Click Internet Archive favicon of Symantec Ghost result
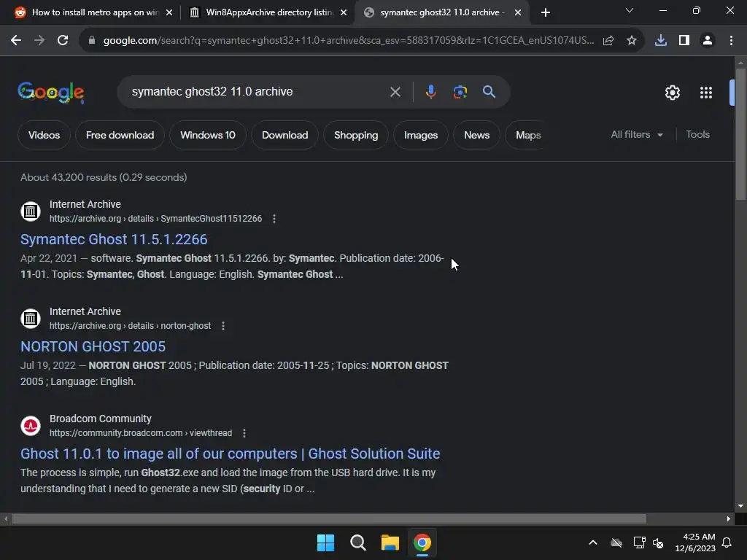This screenshot has width=747, height=560. pyautogui.click(x=31, y=211)
